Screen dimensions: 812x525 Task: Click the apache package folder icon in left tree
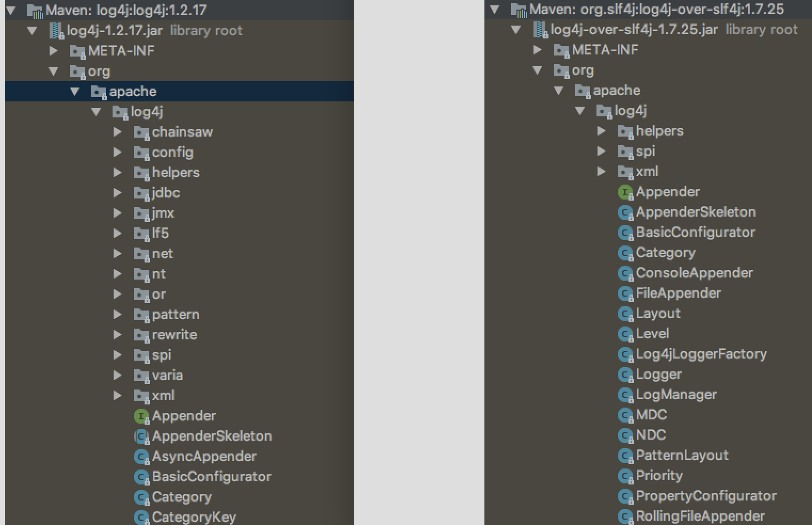pos(99,92)
